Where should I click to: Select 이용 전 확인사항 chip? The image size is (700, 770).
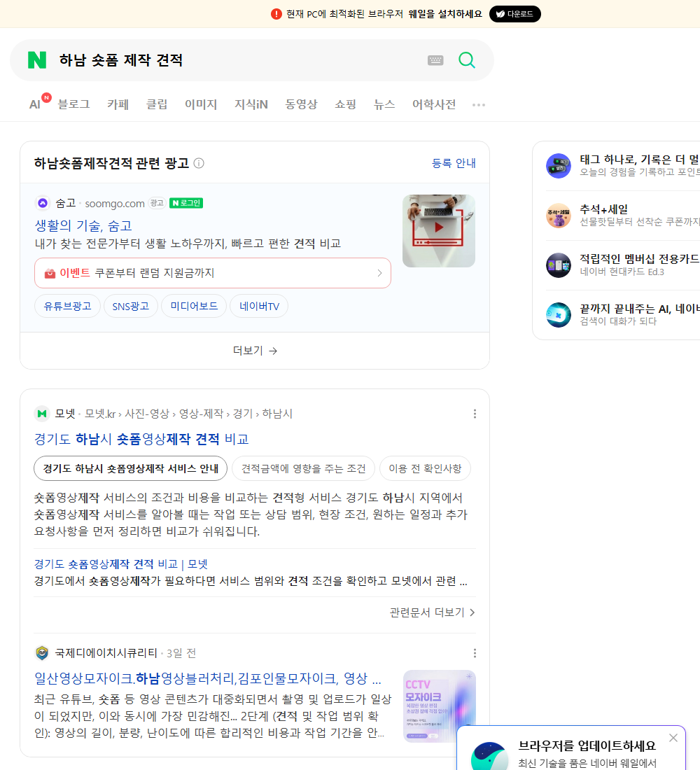[x=426, y=468]
